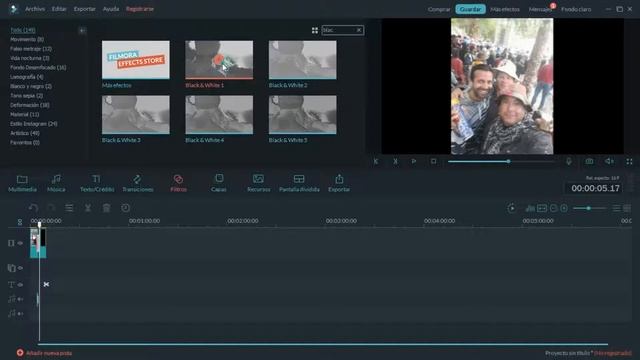Select the Blanco y negro category
The width and height of the screenshot is (640, 360).
pyautogui.click(x=31, y=87)
